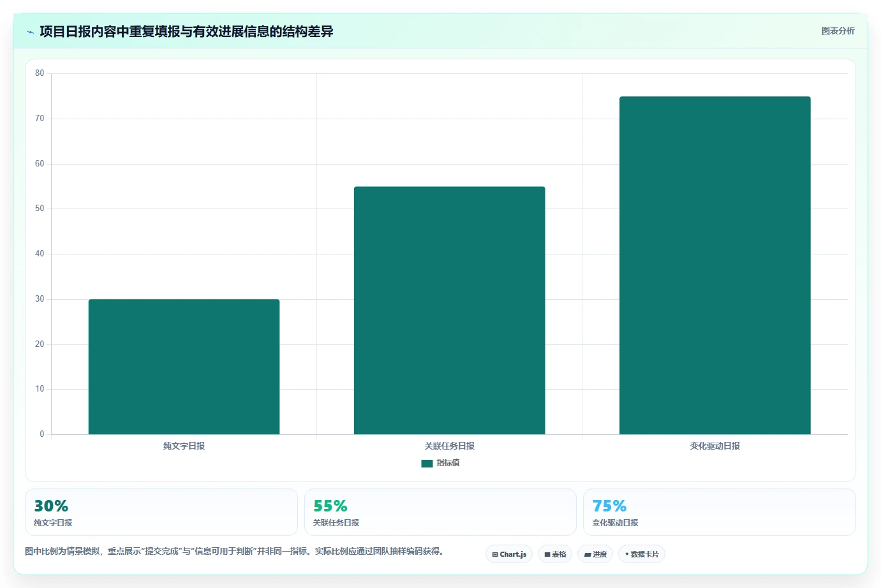Click the 55% stat value
Viewport: 881px width, 588px height.
click(330, 506)
